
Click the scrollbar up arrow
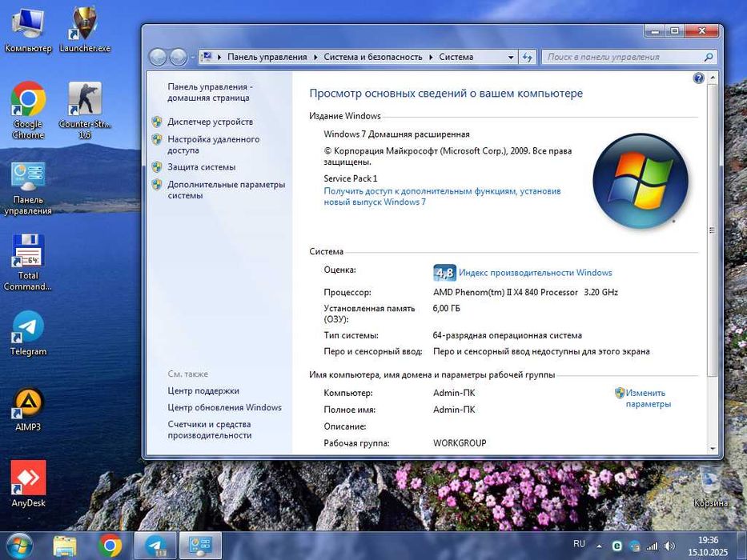coord(713,78)
